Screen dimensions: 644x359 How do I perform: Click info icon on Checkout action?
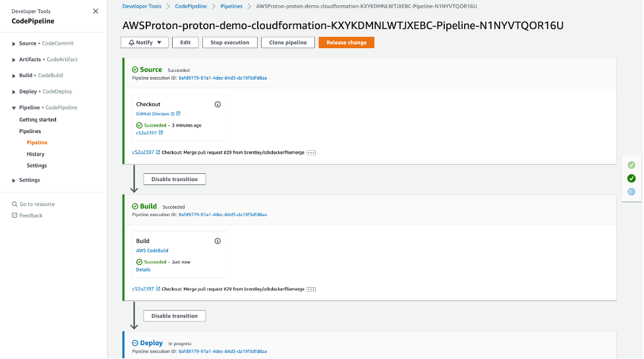click(x=218, y=104)
